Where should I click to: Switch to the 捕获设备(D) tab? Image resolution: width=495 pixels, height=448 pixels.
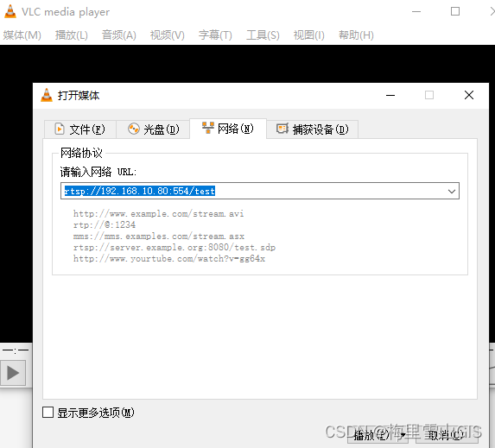[x=312, y=129]
